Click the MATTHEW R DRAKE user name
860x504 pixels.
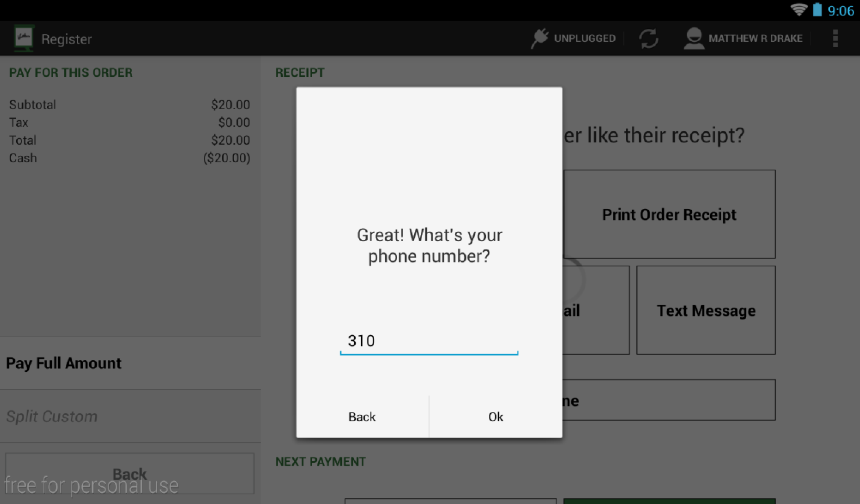(755, 38)
